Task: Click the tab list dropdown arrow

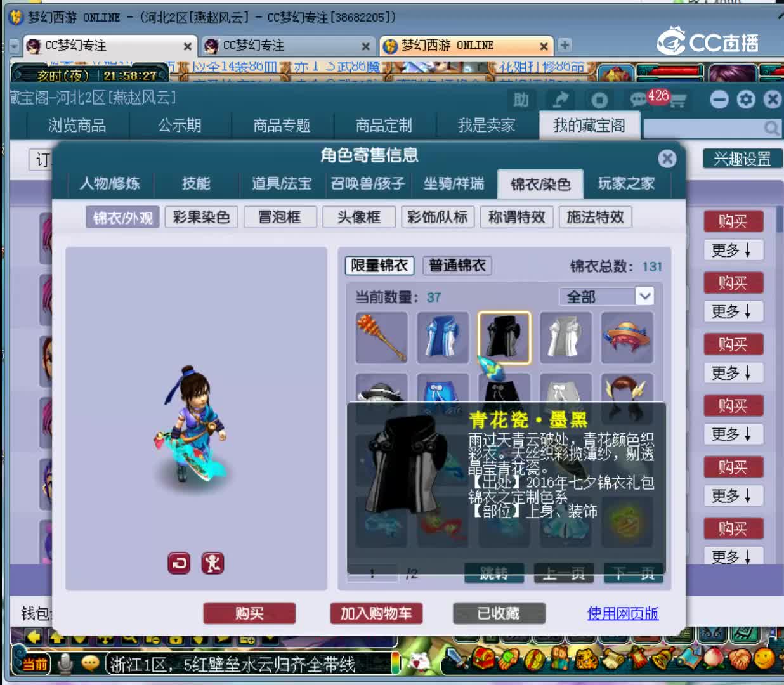Action: [15, 46]
